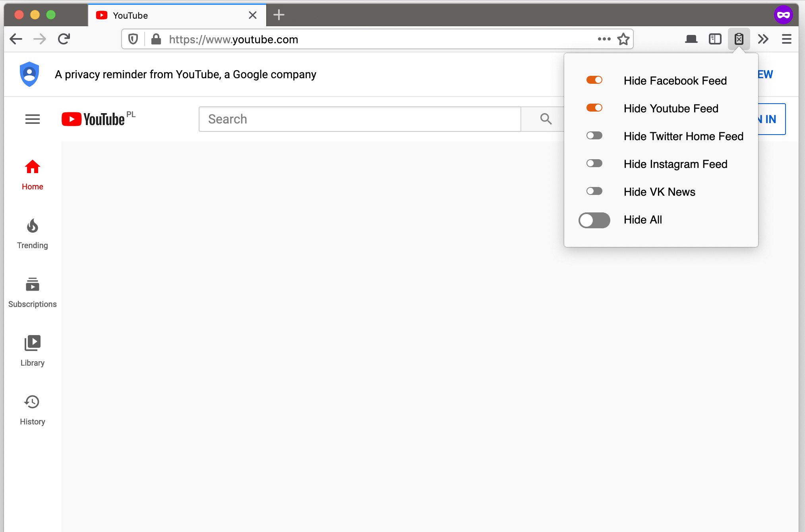Click the privacy reminder shield icon
The image size is (805, 532).
[29, 74]
